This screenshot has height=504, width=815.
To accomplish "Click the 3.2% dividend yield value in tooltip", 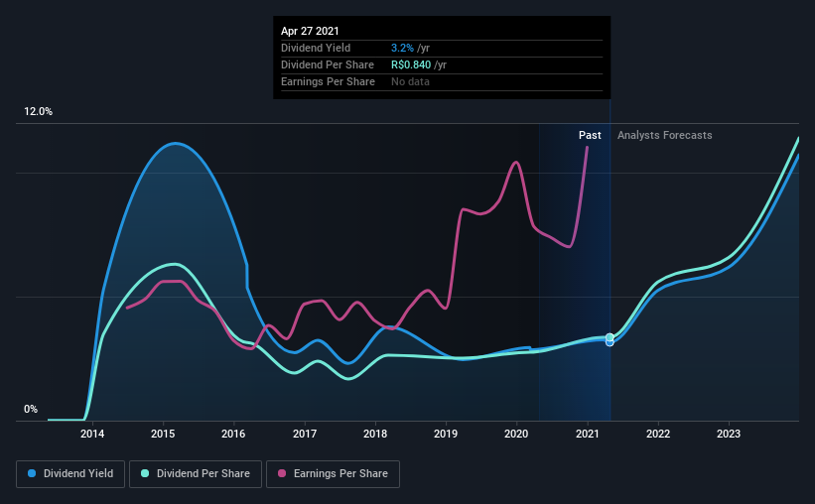I will (x=402, y=48).
